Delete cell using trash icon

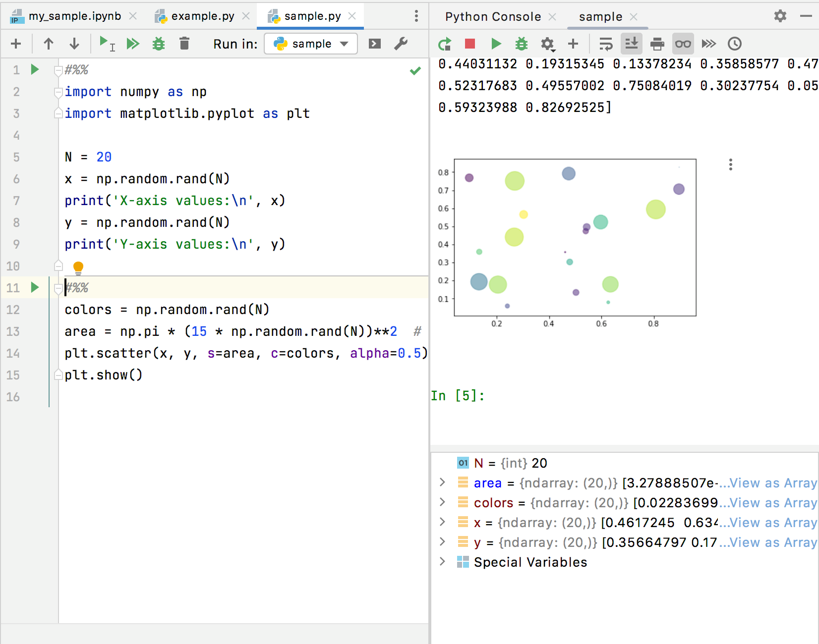(x=184, y=44)
